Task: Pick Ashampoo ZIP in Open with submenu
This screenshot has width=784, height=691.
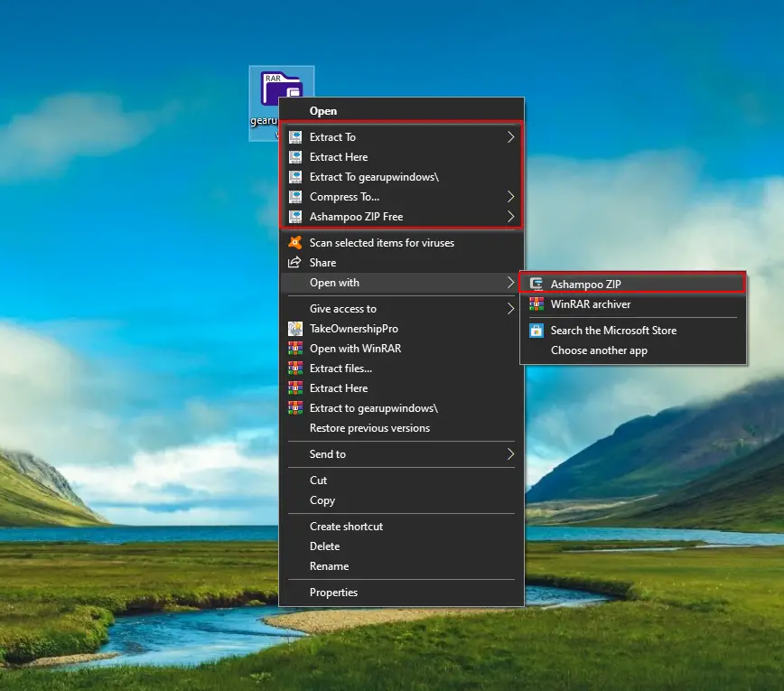Action: pyautogui.click(x=633, y=284)
